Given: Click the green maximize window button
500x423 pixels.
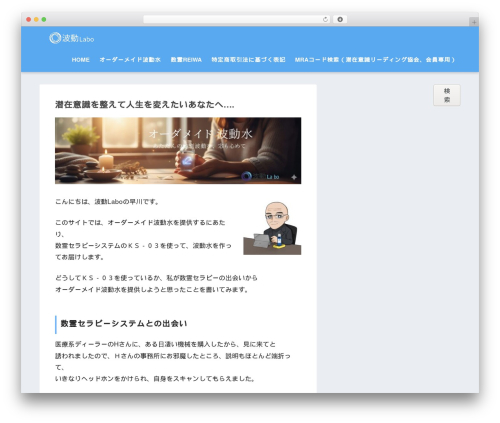Looking at the screenshot, I should (x=44, y=20).
